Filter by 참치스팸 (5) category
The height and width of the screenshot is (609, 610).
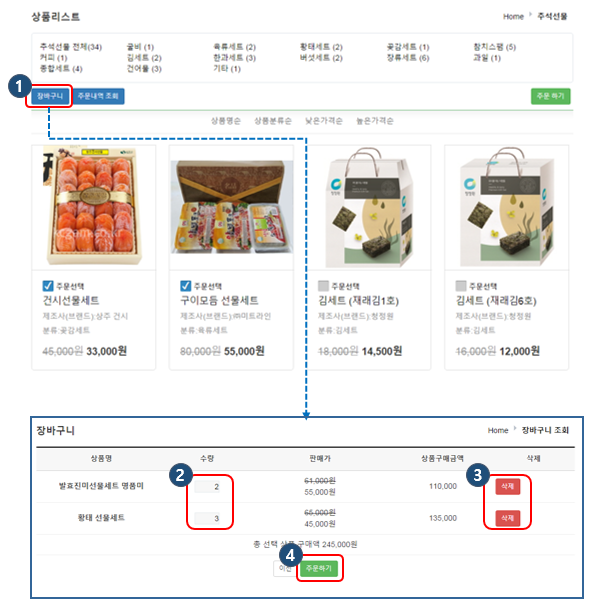click(494, 47)
